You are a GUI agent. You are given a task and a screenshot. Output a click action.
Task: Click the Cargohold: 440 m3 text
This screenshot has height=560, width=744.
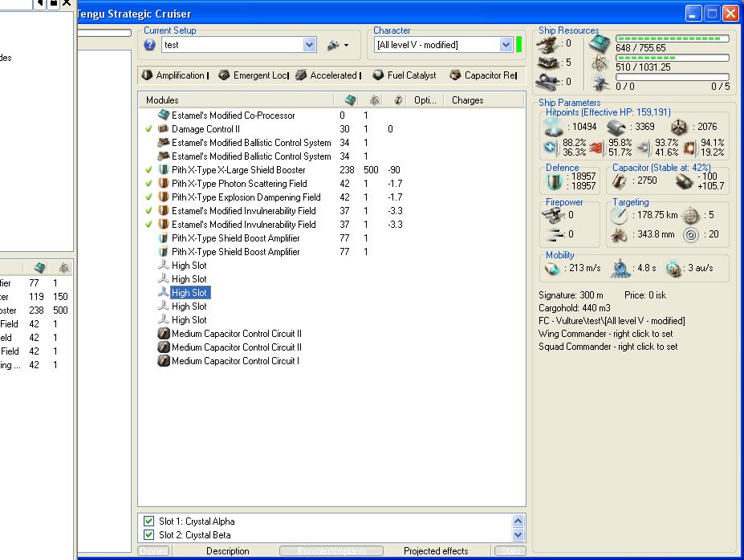575,308
